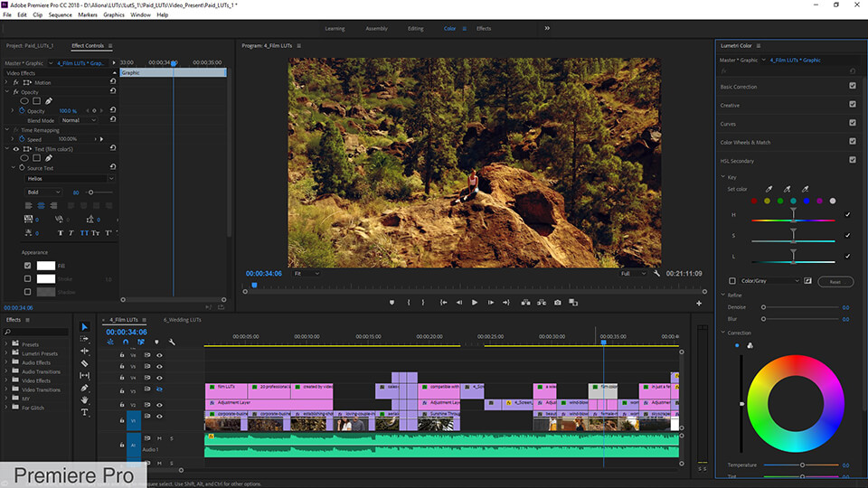This screenshot has height=488, width=868.
Task: Open the Color/Gray dropdown
Action: [769, 281]
